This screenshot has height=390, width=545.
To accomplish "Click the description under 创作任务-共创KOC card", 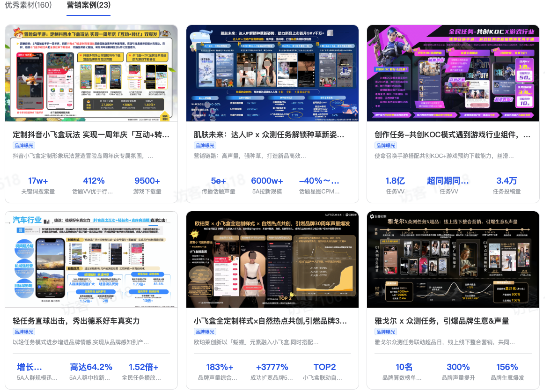I will 444,156.
